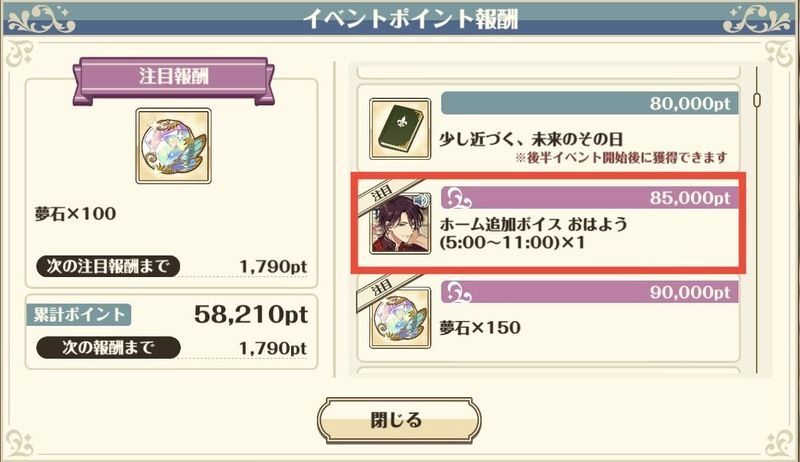Click the イベントポイント報酬 title bar
This screenshot has width=800, height=462.
click(x=400, y=20)
